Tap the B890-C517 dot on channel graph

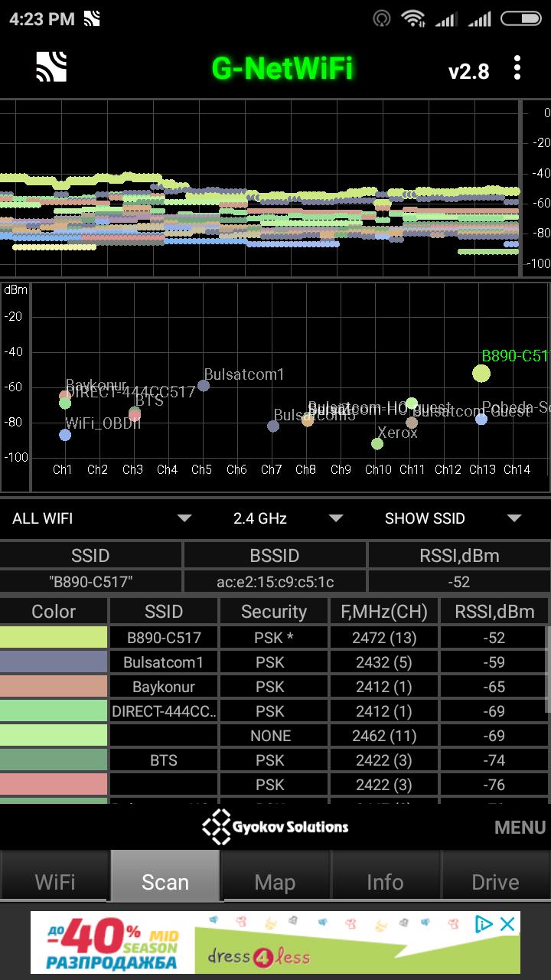point(481,374)
